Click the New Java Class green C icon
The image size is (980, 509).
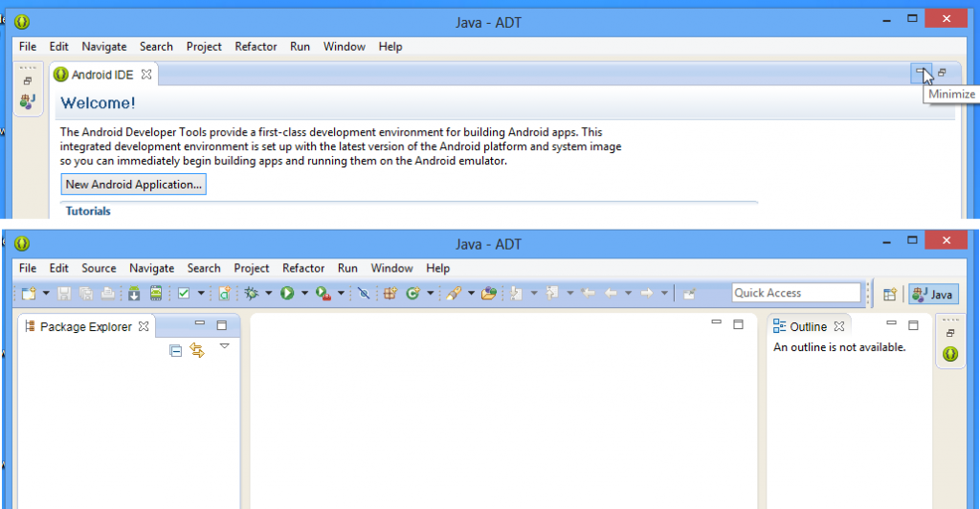coord(412,293)
